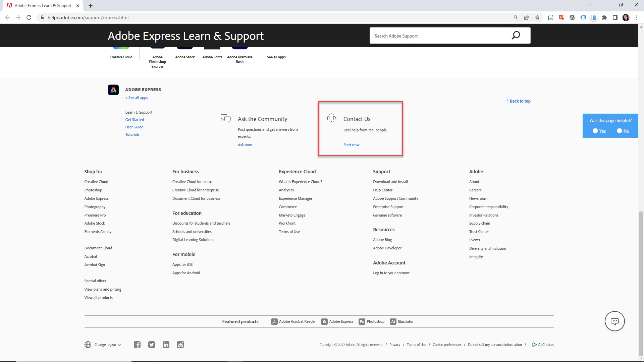This screenshot has height=362, width=644.
Task: Click the Facebook icon in the footer
Action: click(137, 345)
